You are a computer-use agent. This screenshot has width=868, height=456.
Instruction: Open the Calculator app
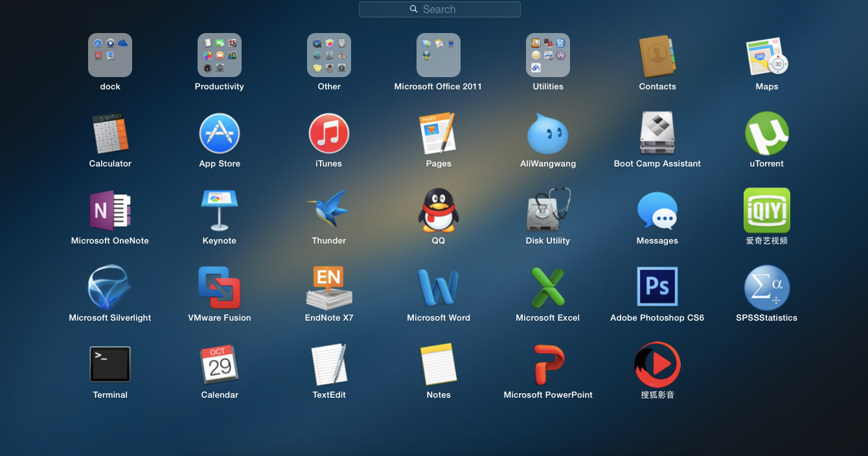tap(110, 133)
